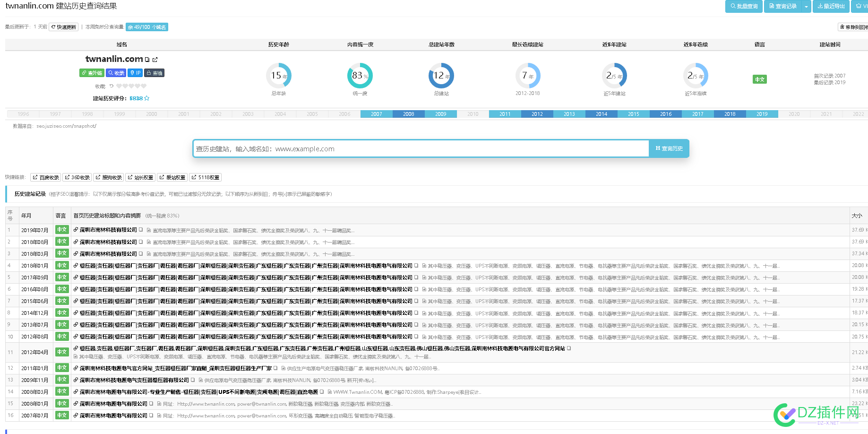Click the 余 49/100 个域名 quota badge
The width and height of the screenshot is (868, 434).
pyautogui.click(x=147, y=27)
